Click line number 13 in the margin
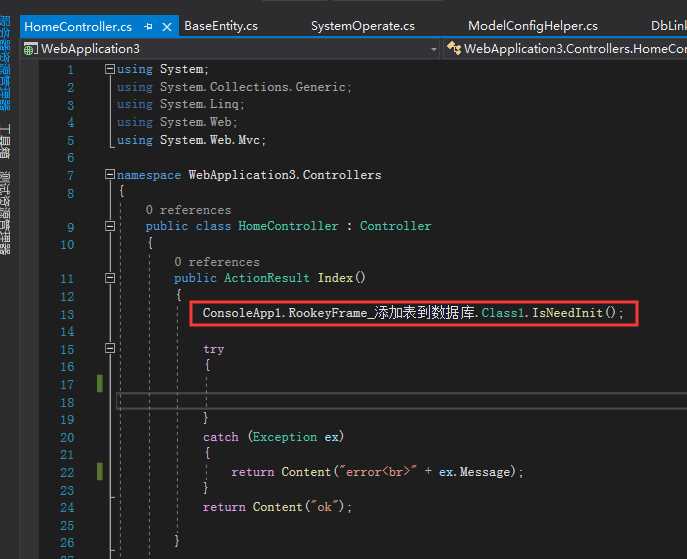Screen dimensions: 687x559 tap(67, 315)
